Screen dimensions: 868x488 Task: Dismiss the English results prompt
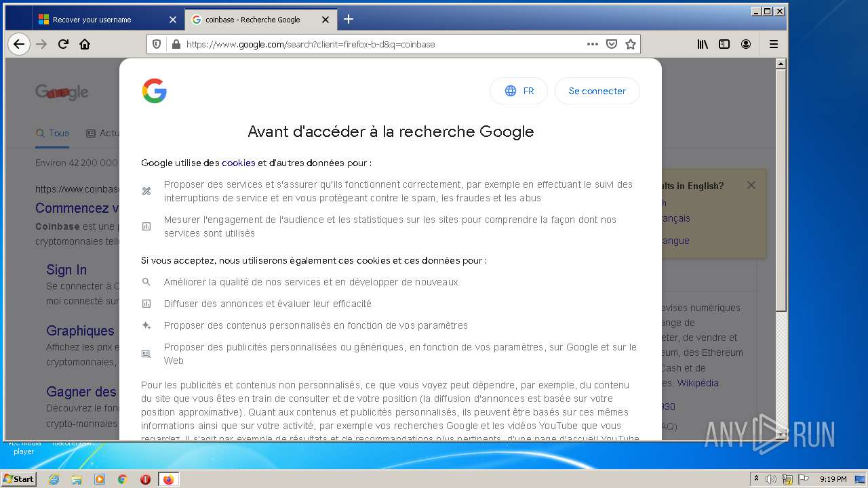point(751,185)
